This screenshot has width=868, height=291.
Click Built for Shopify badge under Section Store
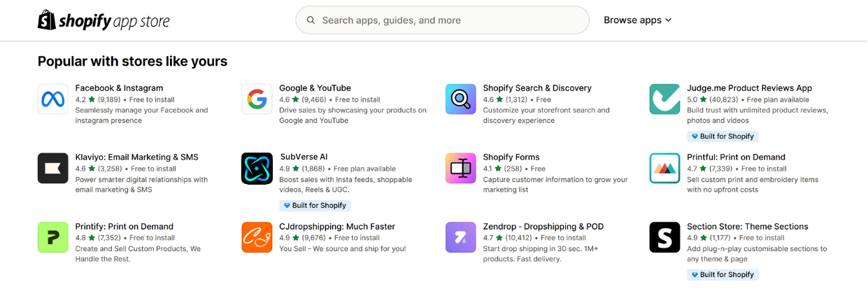[x=723, y=275]
